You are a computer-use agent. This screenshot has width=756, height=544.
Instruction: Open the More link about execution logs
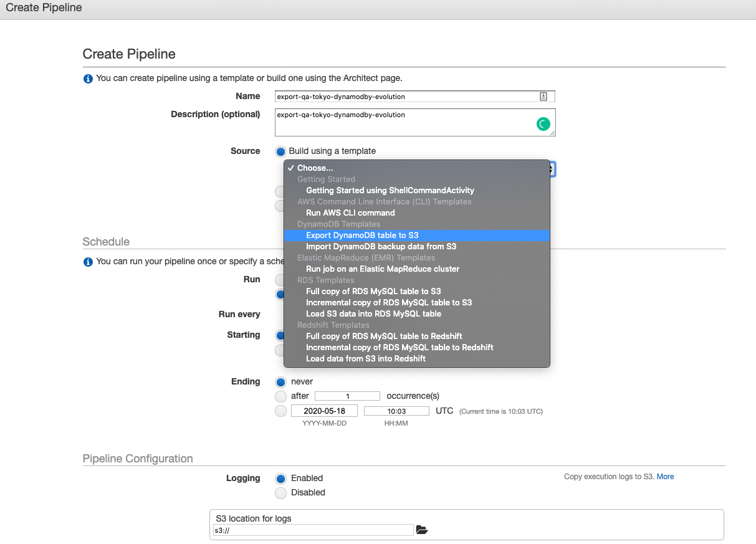[x=665, y=477]
